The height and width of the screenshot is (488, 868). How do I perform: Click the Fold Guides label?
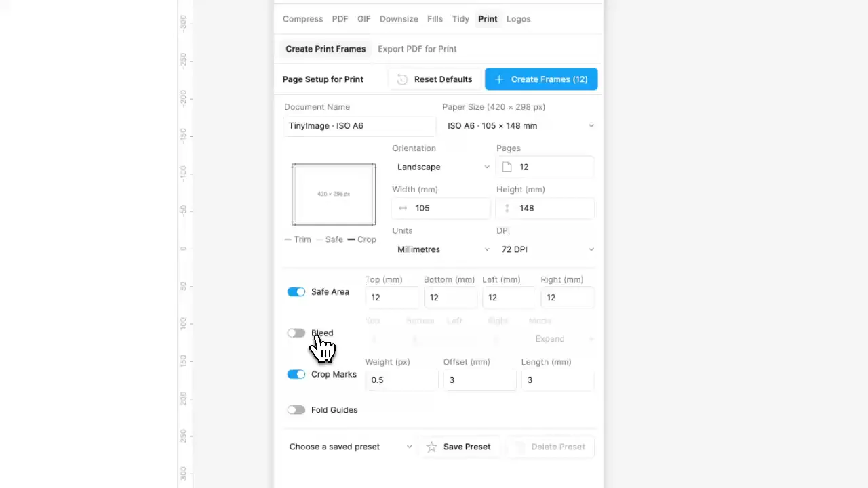334,410
